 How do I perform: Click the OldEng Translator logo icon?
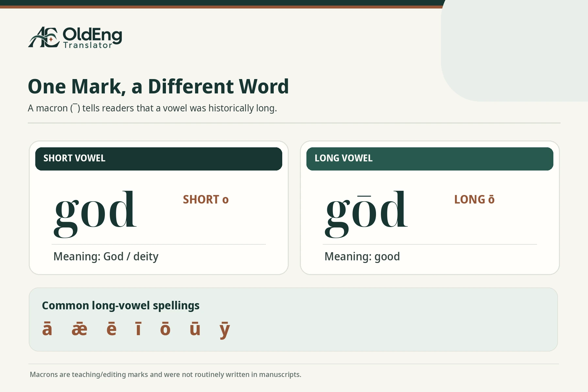click(44, 37)
